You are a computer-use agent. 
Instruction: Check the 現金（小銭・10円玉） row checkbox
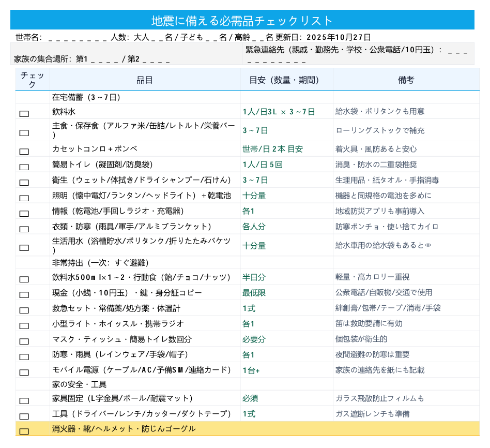[24, 295]
